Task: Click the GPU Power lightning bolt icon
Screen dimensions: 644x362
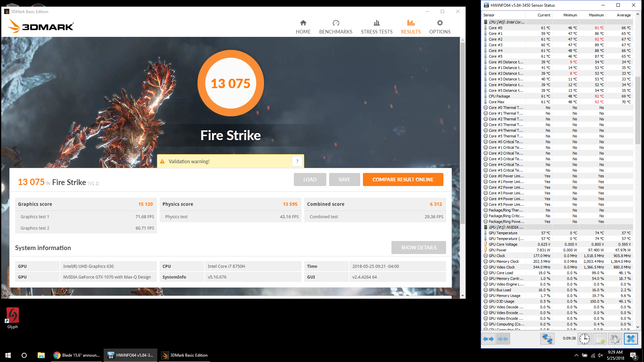Action: 485,250
